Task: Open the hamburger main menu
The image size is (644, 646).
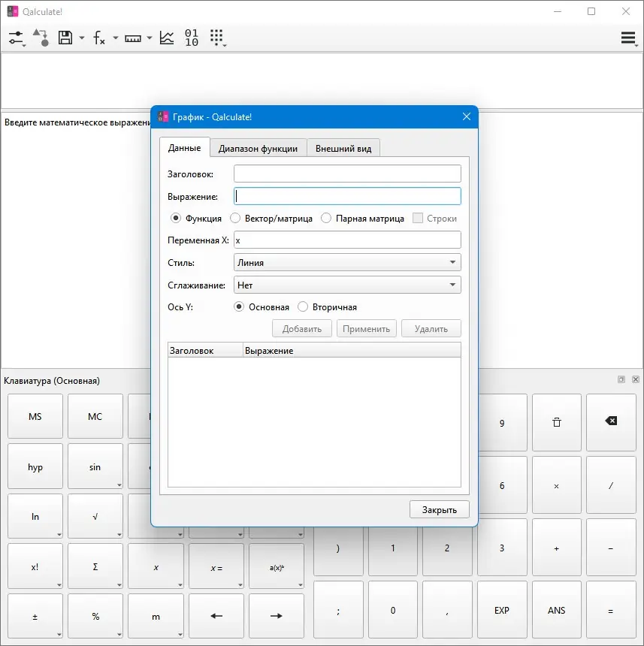Action: 628,38
